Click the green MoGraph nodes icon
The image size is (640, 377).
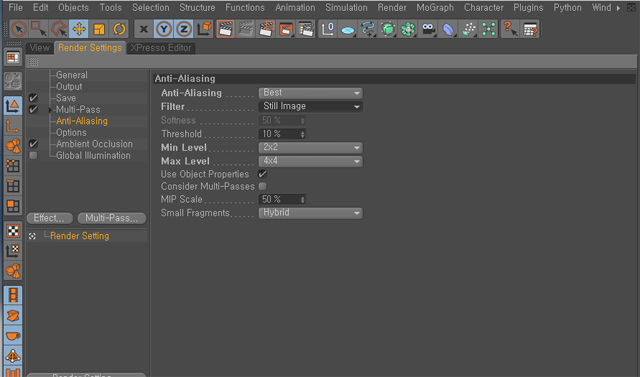(488, 29)
